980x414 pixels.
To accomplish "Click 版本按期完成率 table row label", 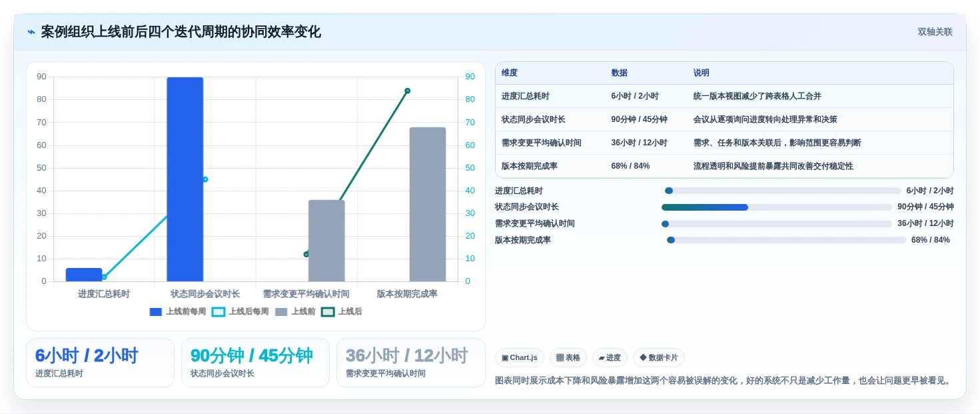I will pos(530,166).
